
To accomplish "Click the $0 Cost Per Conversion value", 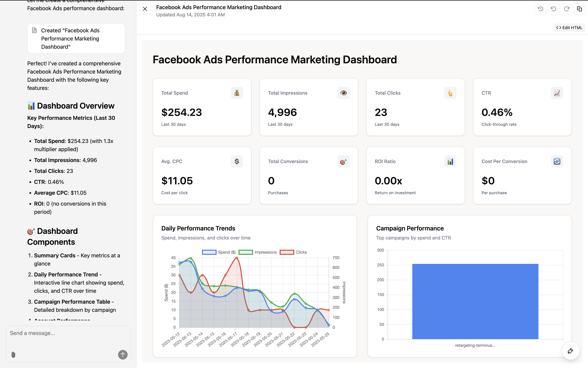I will (488, 181).
